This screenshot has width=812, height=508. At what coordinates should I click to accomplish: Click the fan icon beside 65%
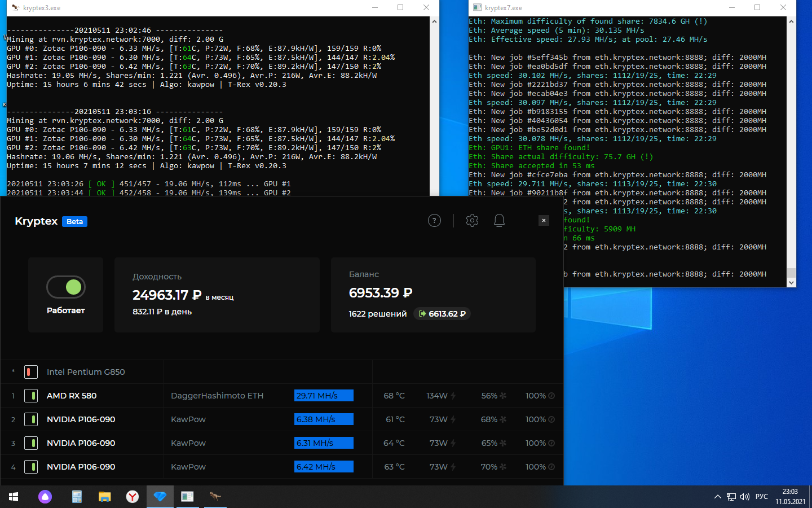503,443
